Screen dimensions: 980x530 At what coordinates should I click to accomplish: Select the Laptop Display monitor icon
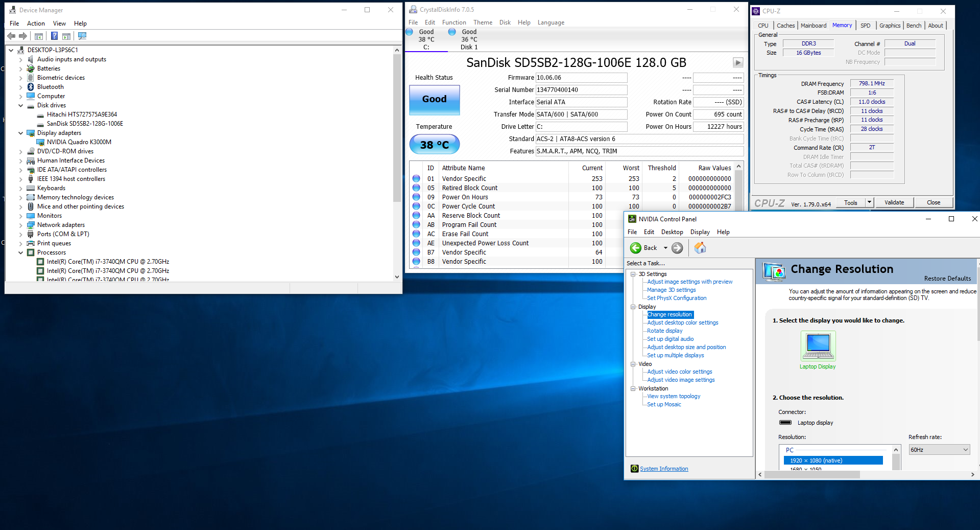click(818, 346)
